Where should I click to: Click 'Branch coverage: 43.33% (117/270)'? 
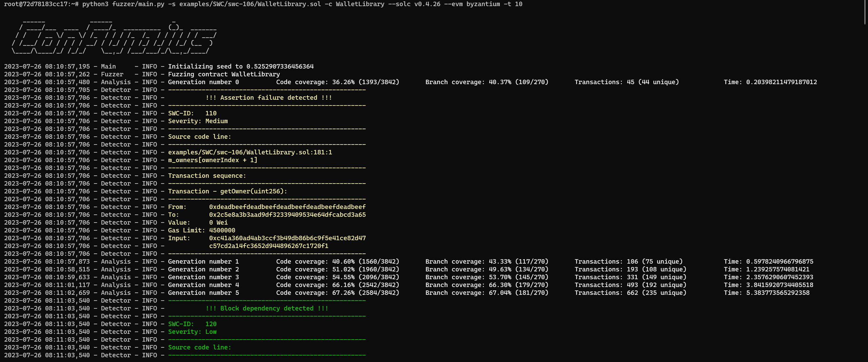click(487, 262)
